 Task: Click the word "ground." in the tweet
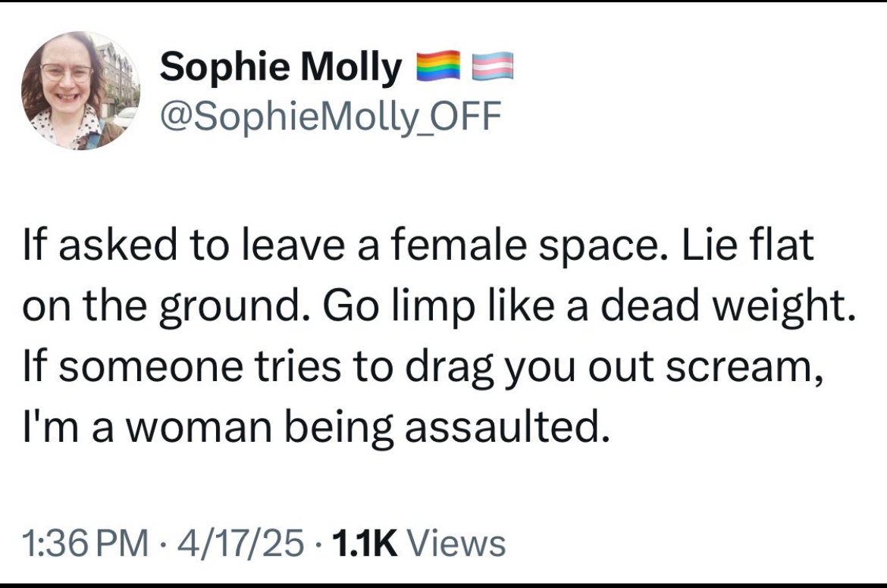(235, 308)
